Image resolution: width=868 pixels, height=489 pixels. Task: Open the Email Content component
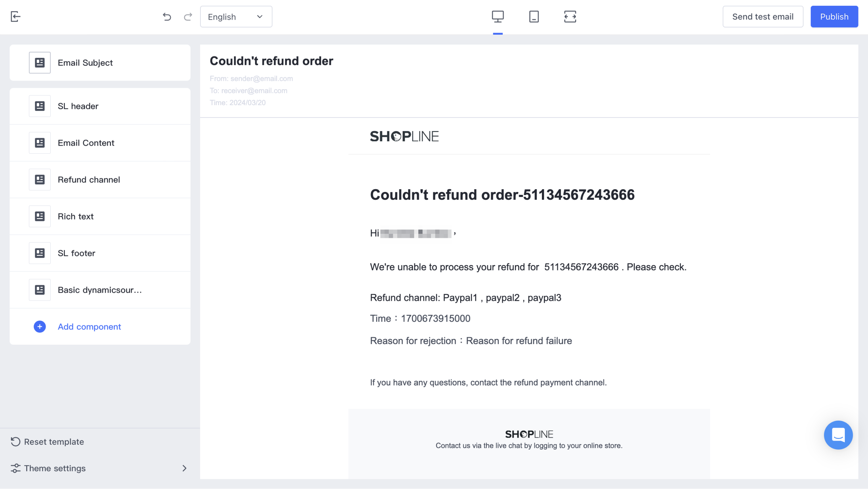100,143
